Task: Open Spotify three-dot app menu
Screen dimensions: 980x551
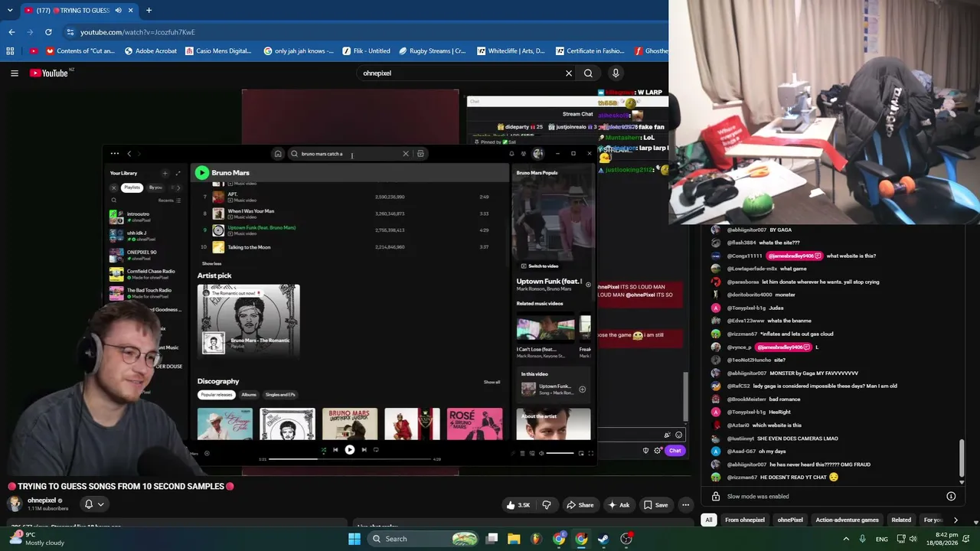Action: click(115, 154)
